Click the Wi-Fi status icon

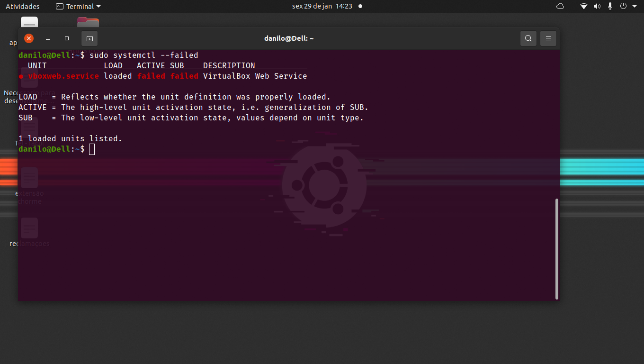tap(584, 6)
